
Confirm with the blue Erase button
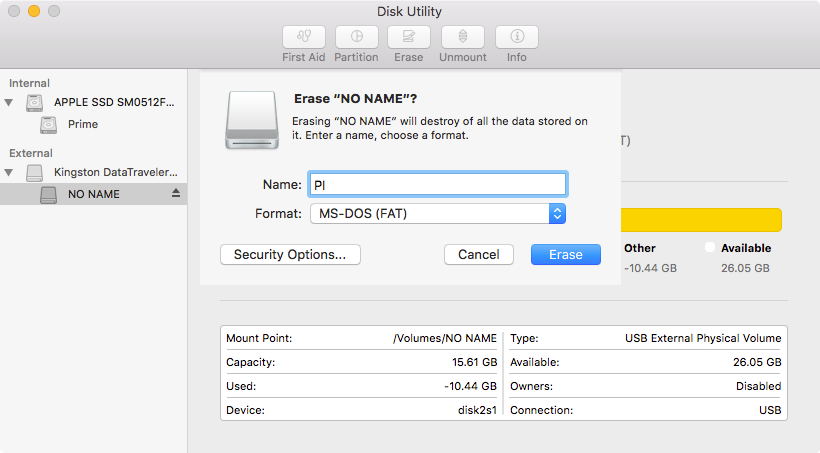(x=566, y=255)
